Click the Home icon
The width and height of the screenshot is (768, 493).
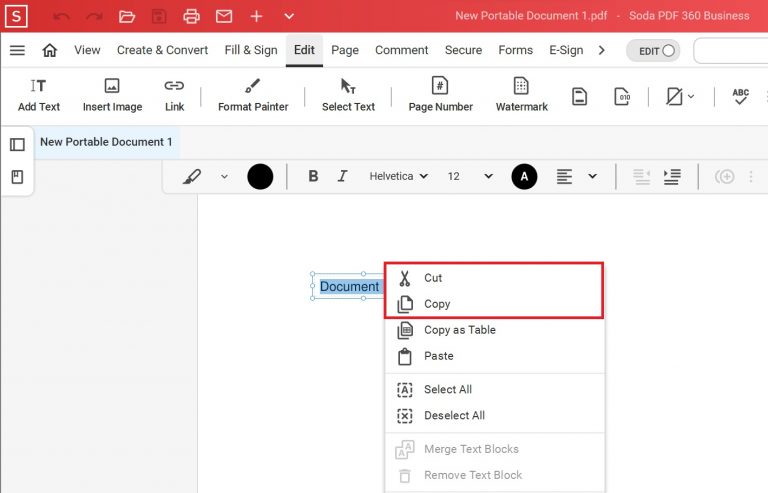[x=49, y=50]
